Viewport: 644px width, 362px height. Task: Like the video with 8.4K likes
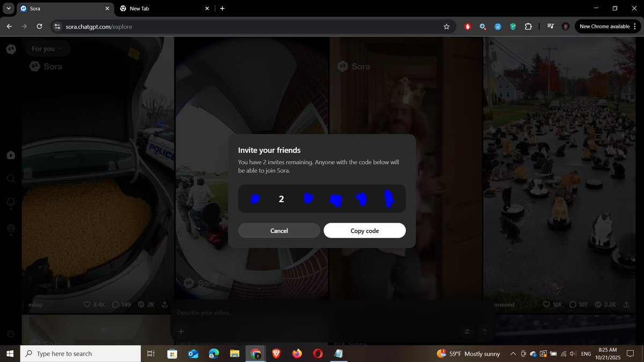[x=94, y=305]
